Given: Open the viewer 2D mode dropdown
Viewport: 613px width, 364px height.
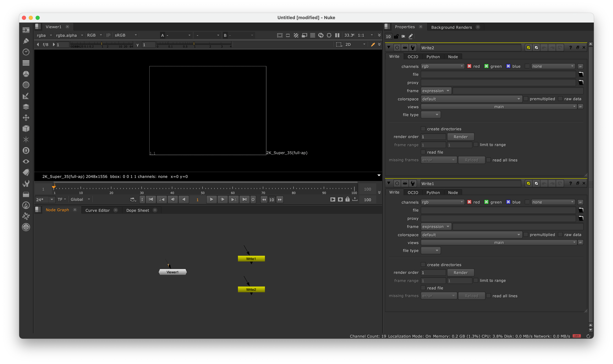Looking at the screenshot, I should (355, 44).
